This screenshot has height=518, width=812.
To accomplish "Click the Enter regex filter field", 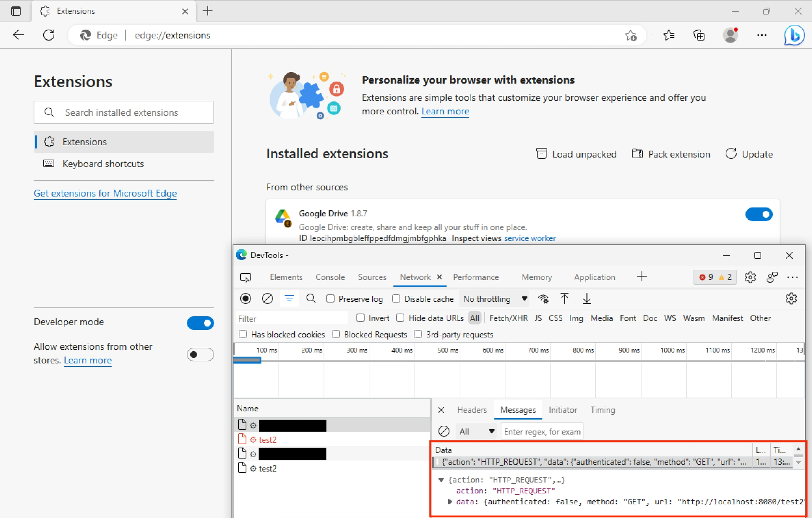I will coord(542,431).
